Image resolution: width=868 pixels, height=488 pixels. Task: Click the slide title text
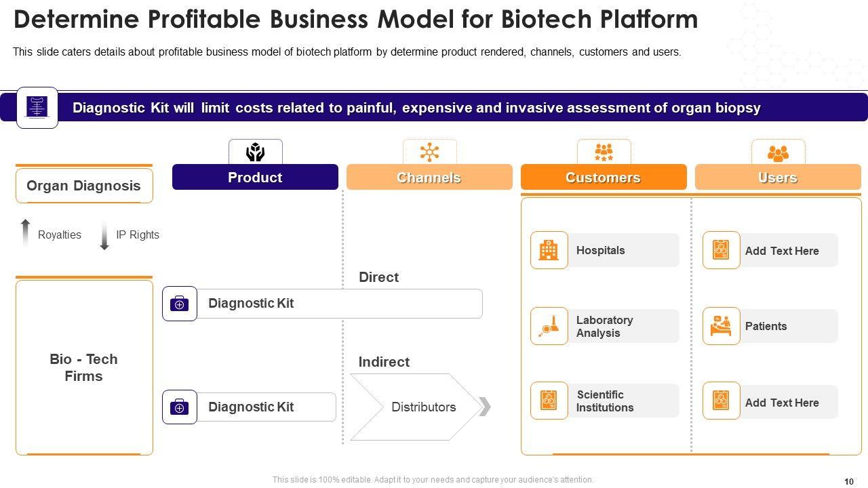[355, 20]
